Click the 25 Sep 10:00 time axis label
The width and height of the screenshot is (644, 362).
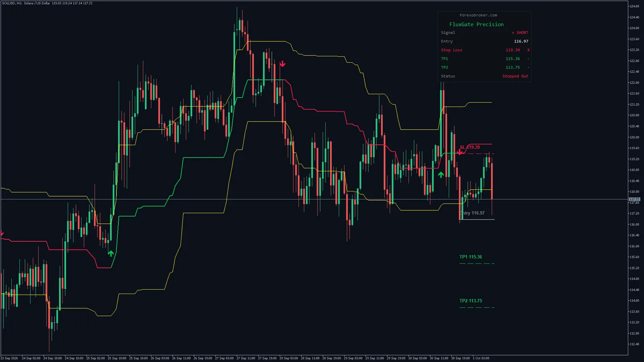tap(117, 358)
